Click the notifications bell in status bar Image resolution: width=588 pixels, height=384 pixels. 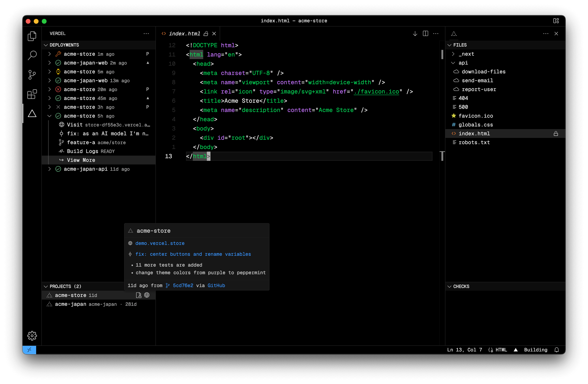[556, 350]
